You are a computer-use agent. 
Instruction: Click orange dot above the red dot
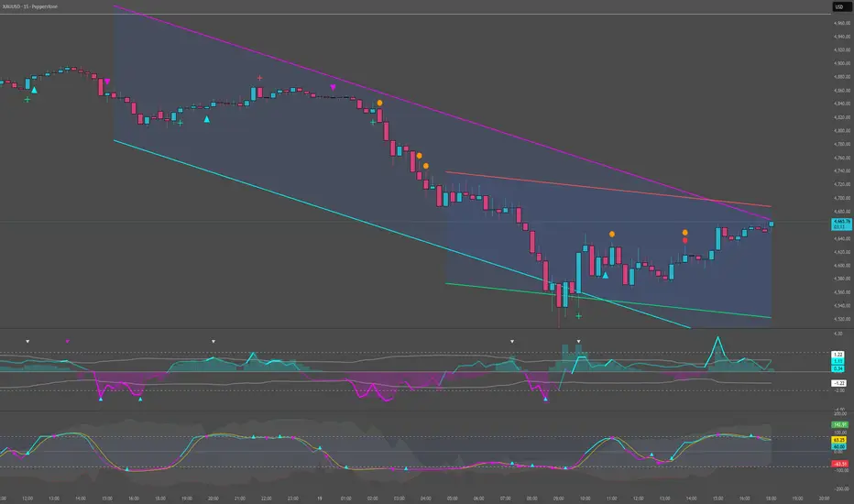coord(684,233)
